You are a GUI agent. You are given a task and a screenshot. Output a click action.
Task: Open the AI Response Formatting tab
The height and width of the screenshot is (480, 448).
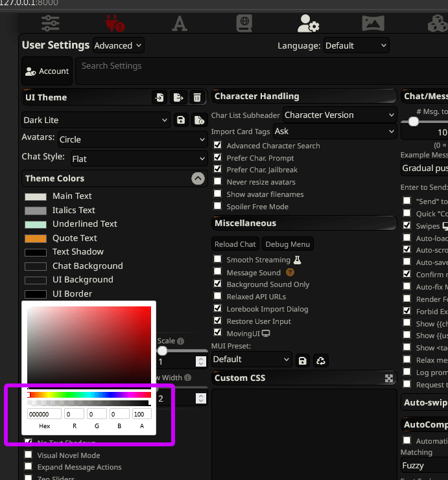point(180,23)
